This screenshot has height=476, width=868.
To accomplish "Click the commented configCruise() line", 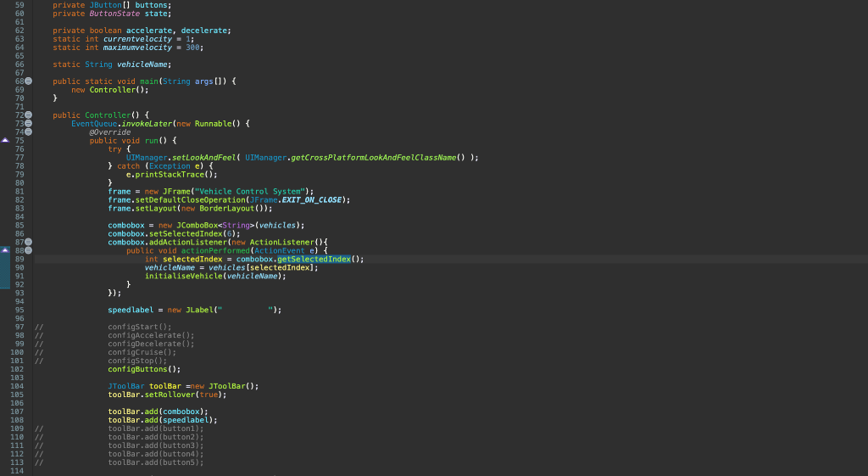I will coord(142,352).
